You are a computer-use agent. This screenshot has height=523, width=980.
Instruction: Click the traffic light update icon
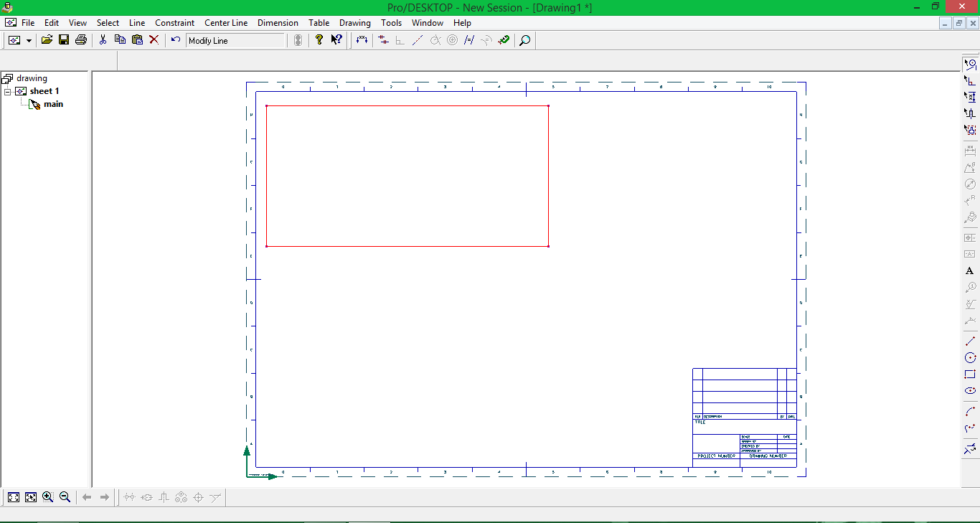pos(298,40)
